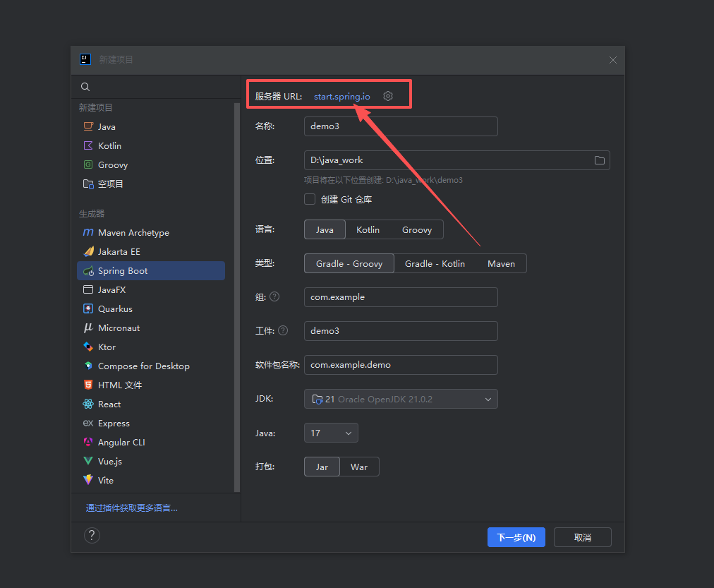This screenshot has width=714, height=588.
Task: Choose Maven build type
Action: click(x=502, y=264)
